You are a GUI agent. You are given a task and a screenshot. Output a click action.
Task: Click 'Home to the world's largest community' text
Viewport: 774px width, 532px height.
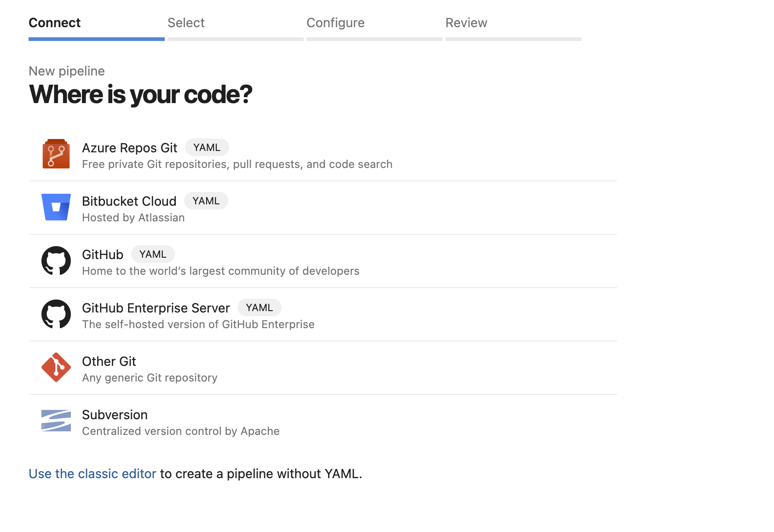tap(220, 271)
